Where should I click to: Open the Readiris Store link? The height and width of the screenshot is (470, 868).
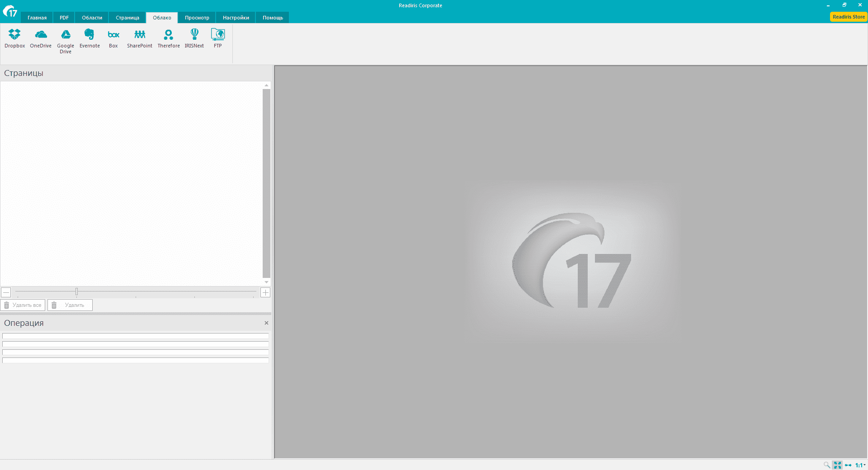849,17
